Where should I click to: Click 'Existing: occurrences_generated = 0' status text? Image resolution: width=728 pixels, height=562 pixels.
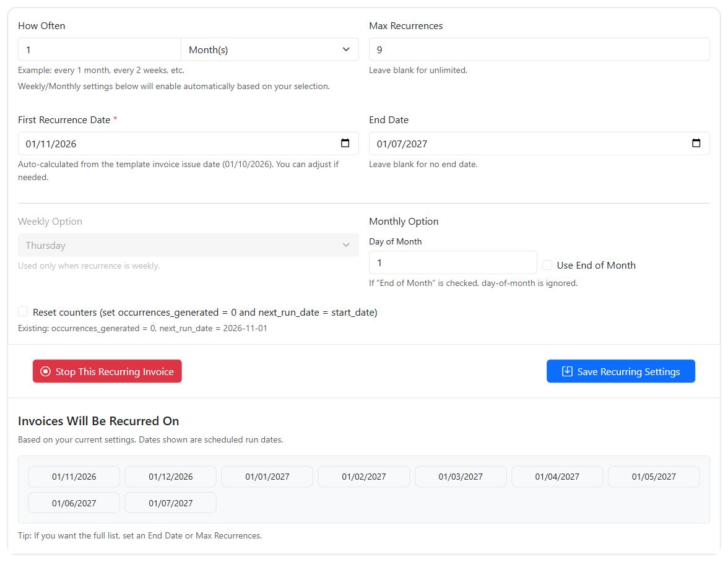pos(142,328)
